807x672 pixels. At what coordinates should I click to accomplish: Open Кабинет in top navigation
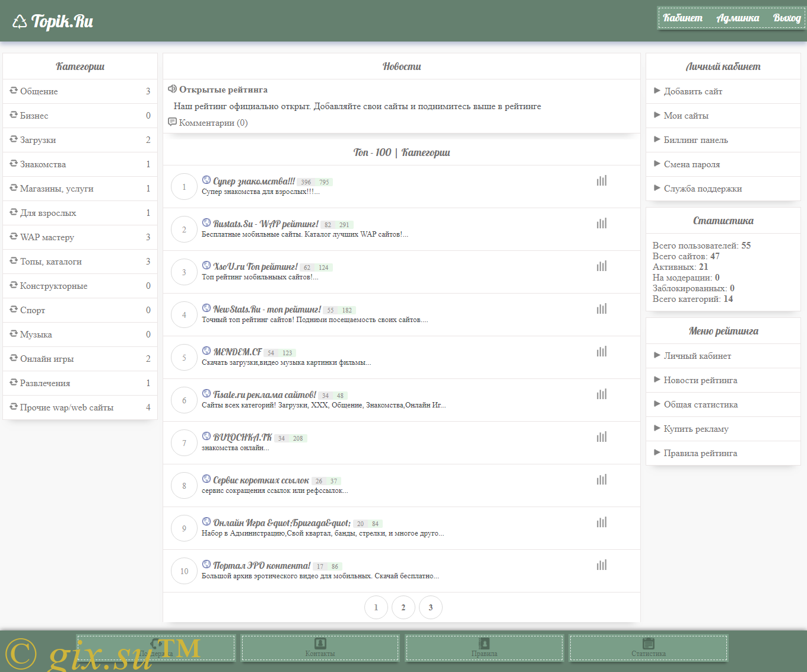682,18
